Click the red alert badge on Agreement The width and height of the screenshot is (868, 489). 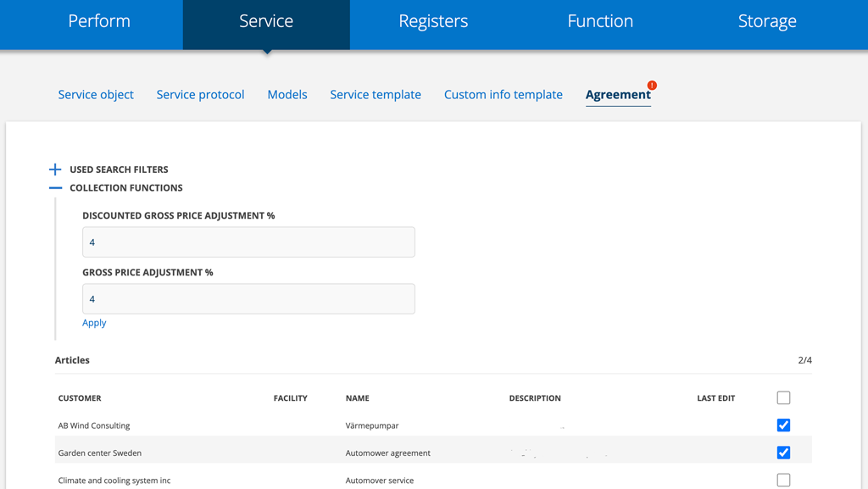[652, 86]
